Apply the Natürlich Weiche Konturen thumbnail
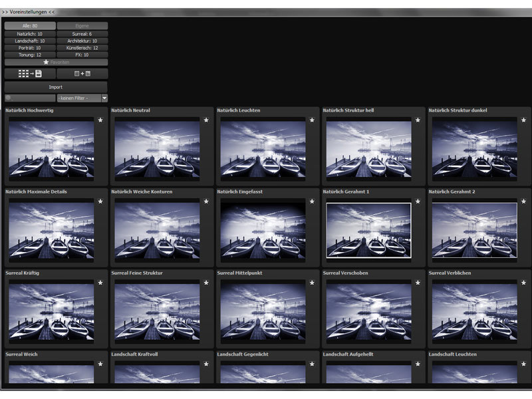This screenshot has height=399, width=532. tap(157, 231)
